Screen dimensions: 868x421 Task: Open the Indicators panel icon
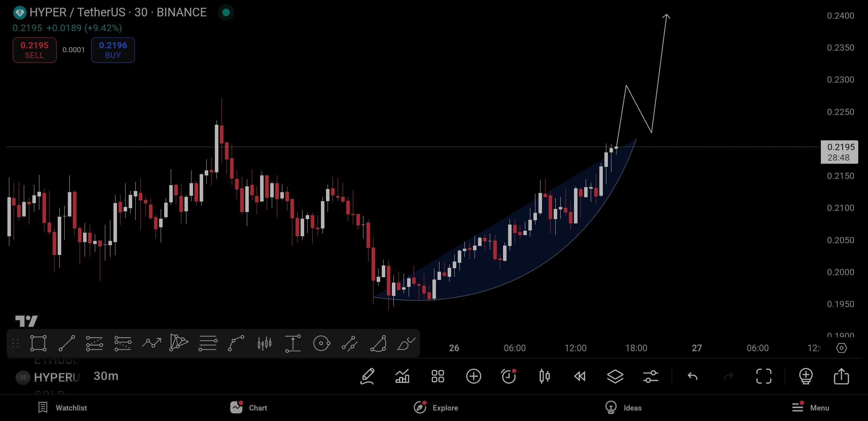point(402,377)
